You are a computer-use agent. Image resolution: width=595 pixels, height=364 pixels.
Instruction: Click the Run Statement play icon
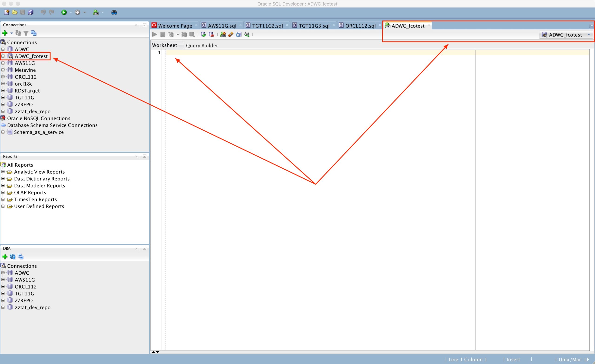[x=155, y=35]
